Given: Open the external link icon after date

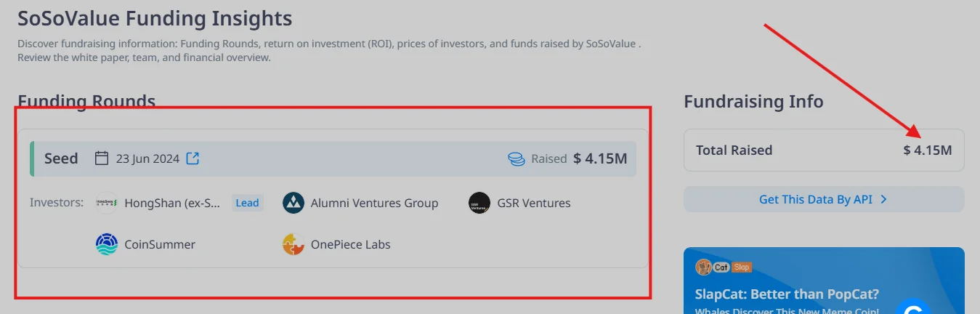Looking at the screenshot, I should point(193,158).
